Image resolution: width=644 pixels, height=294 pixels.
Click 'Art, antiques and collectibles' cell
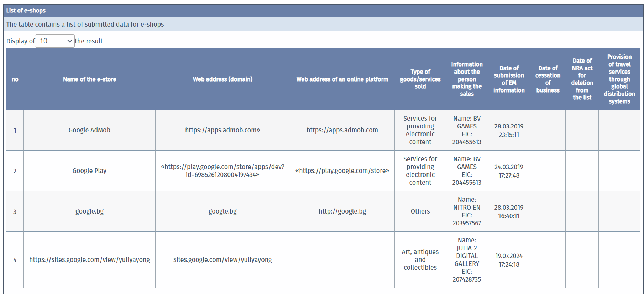tap(420, 260)
